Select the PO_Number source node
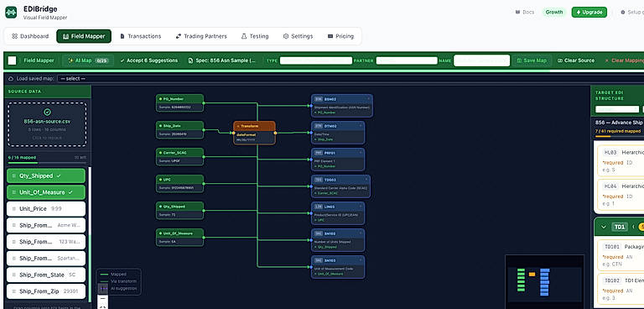The image size is (644, 309). coord(180,103)
